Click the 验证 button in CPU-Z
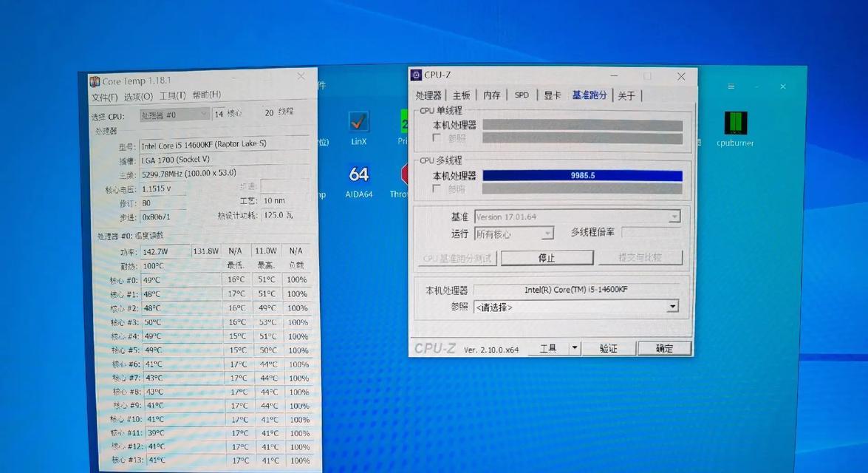Screen dimensions: 868x473 point(609,348)
